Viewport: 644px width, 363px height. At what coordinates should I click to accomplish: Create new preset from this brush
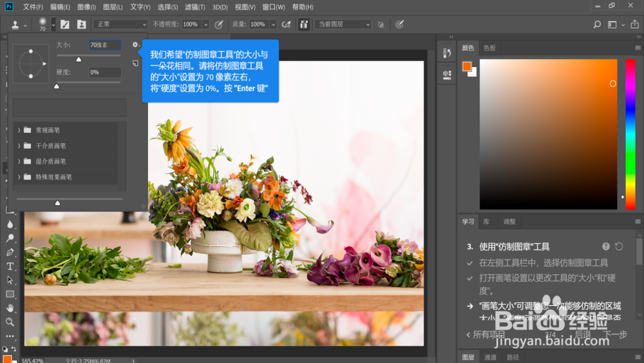point(135,63)
